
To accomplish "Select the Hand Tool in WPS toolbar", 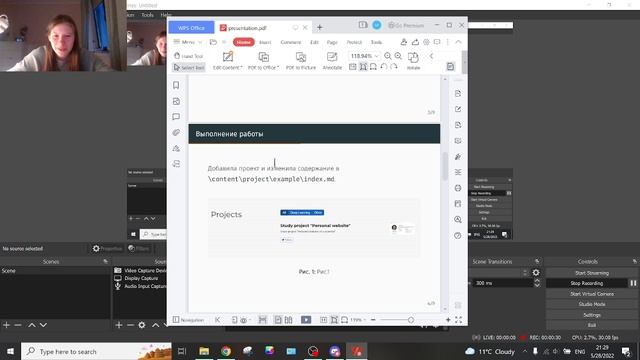I will click(x=189, y=56).
